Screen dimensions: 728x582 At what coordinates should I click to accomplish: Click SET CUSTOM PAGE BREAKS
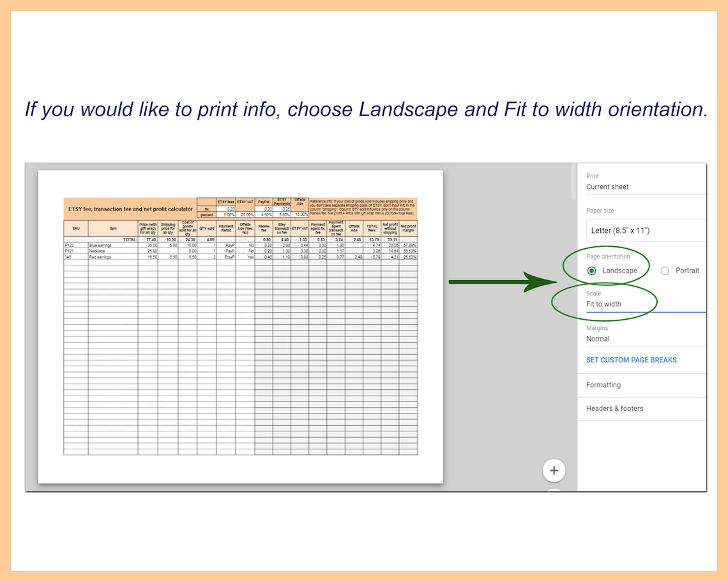631,360
